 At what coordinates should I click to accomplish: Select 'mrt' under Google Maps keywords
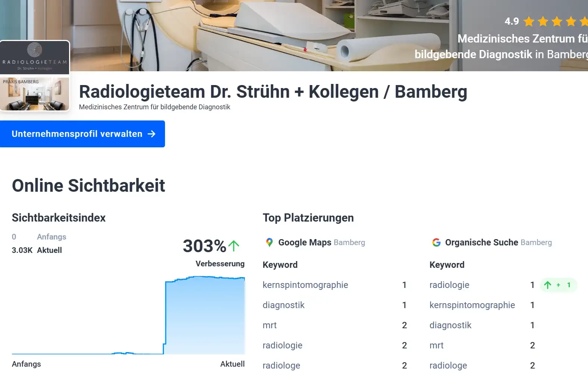270,325
